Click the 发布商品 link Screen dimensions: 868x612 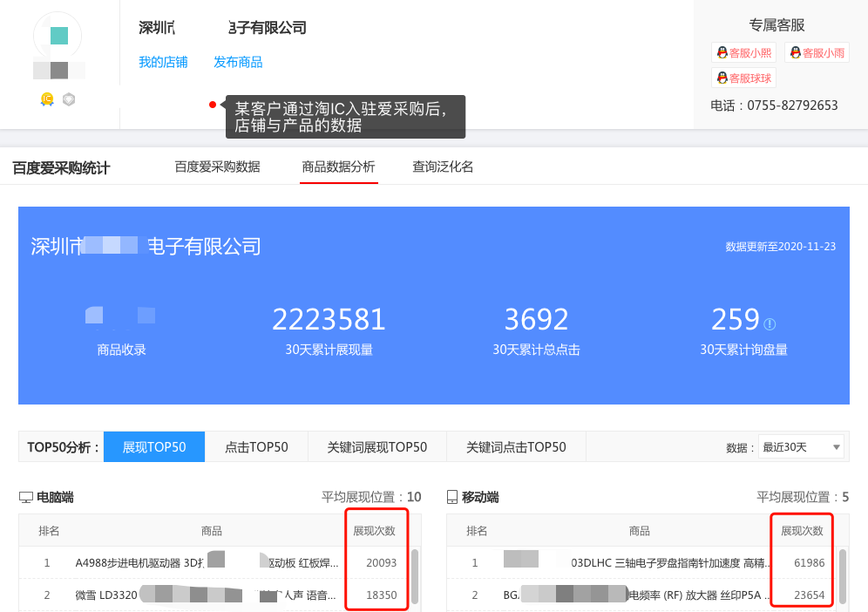238,61
